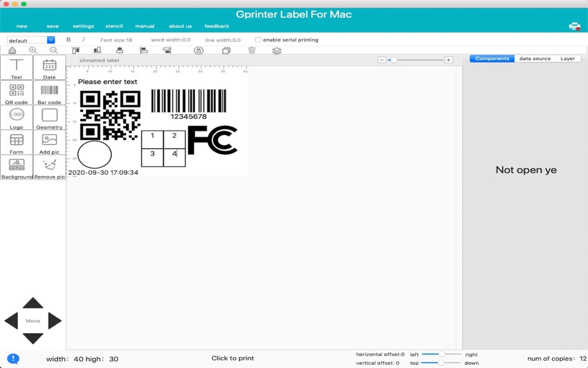The image size is (588, 368).
Task: Insert a Form table
Action: [17, 142]
